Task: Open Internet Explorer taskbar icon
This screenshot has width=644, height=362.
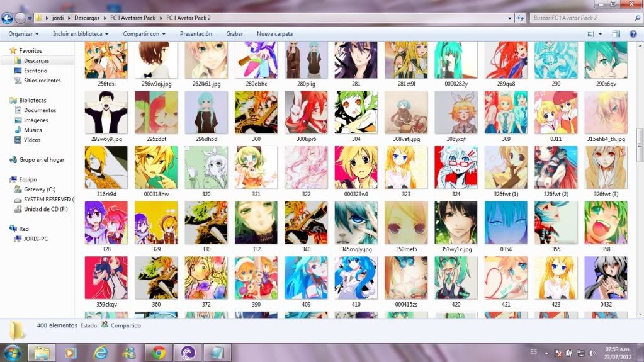Action: click(100, 353)
